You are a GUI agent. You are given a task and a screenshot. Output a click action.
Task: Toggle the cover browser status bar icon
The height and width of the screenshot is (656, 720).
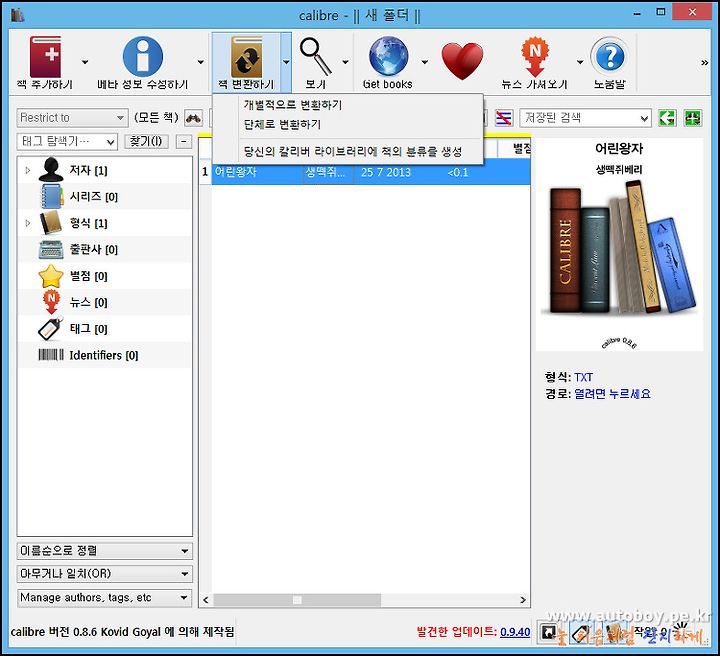[549, 633]
